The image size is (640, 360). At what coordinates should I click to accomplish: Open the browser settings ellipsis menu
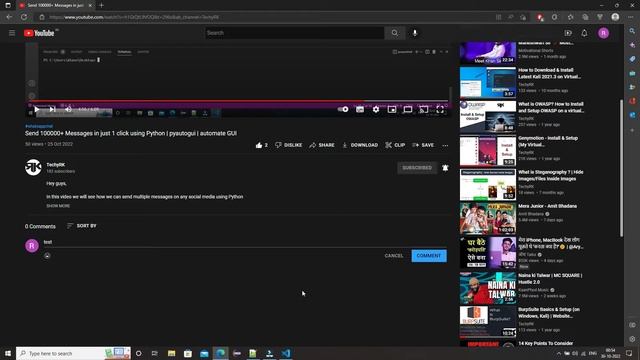(x=631, y=17)
